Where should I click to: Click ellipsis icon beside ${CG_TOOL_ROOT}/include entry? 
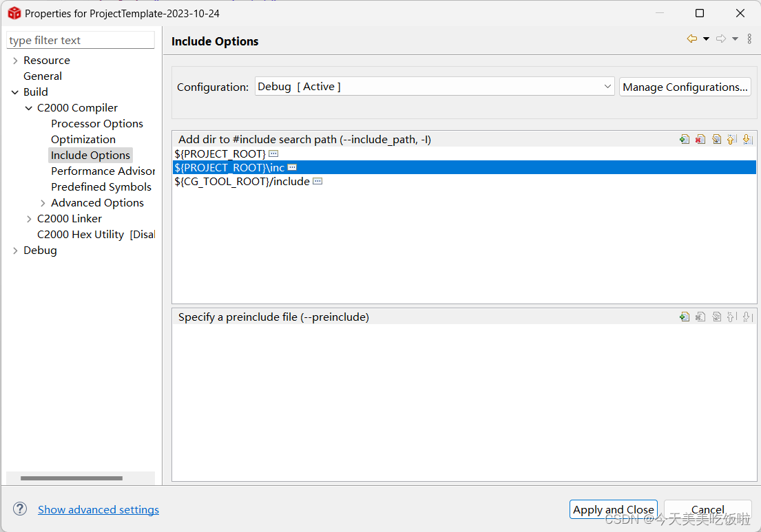point(317,182)
